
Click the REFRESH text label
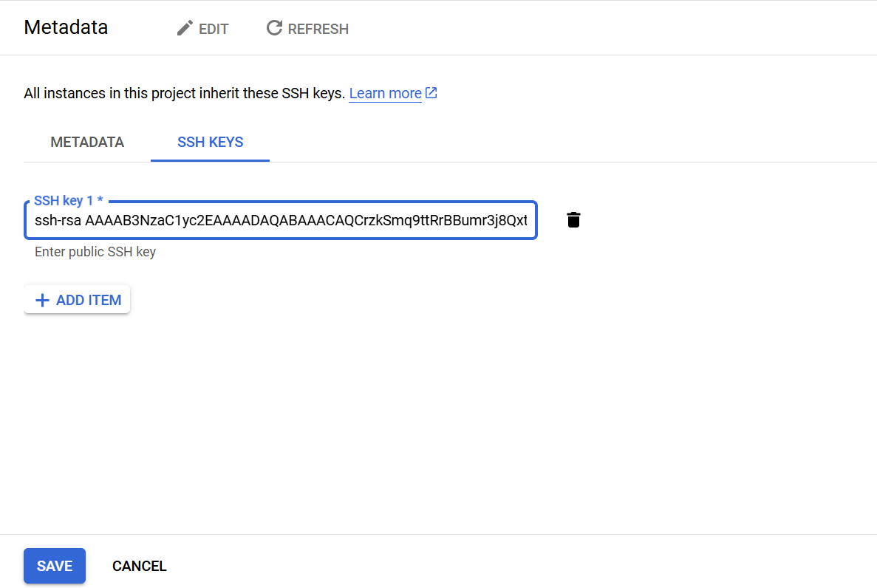pos(318,29)
